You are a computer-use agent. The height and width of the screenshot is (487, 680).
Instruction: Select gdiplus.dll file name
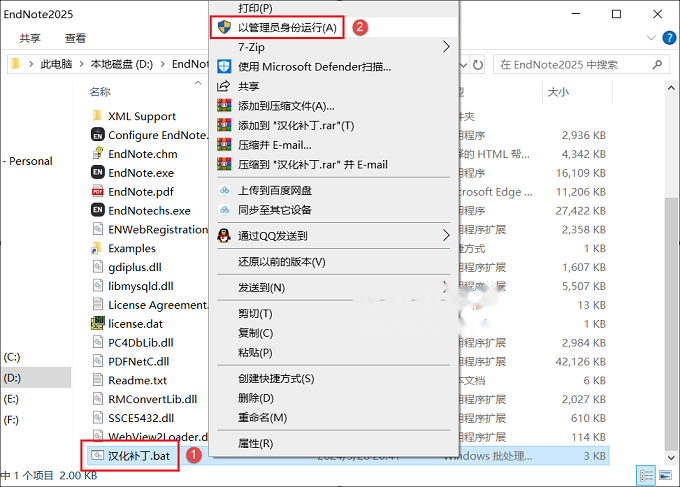point(135,267)
